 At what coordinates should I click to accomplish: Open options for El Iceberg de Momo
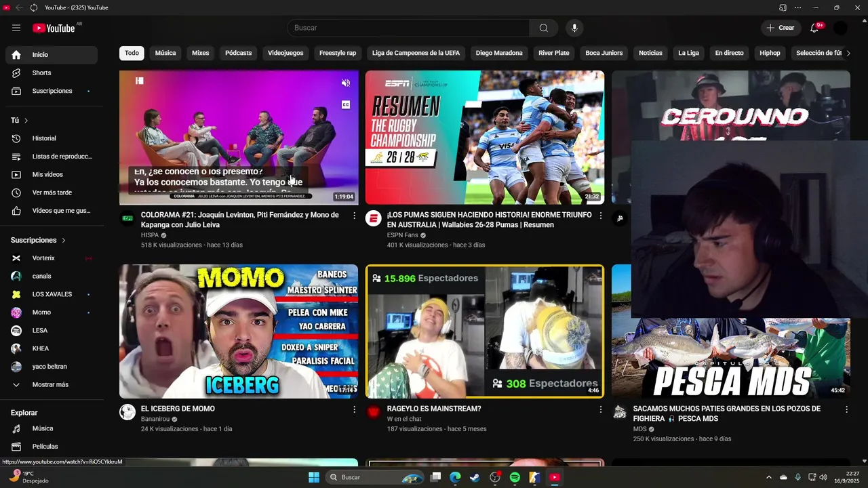pos(354,409)
